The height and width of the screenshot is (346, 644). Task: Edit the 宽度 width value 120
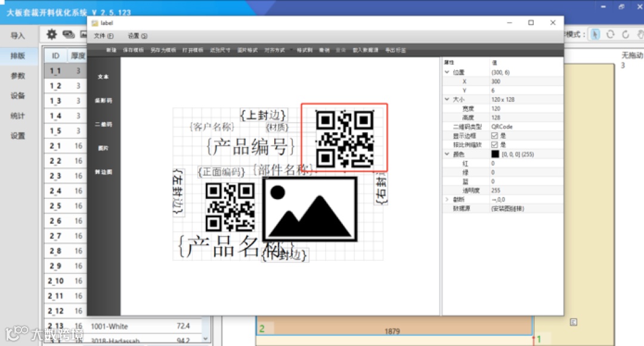tap(526, 108)
